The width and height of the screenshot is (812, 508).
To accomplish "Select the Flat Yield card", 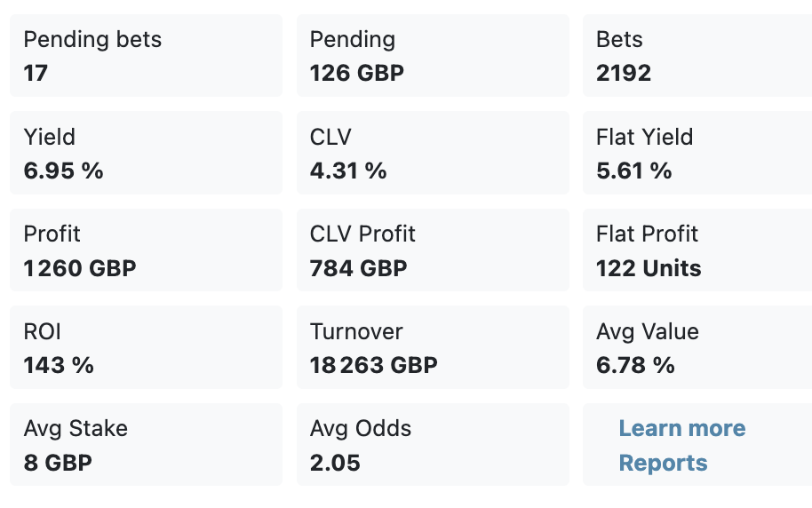I will 697,153.
